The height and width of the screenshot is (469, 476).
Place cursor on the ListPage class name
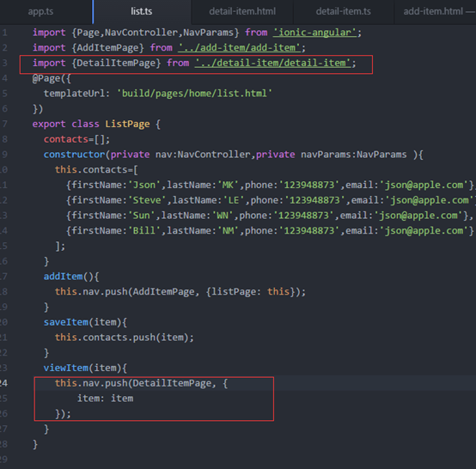(127, 124)
